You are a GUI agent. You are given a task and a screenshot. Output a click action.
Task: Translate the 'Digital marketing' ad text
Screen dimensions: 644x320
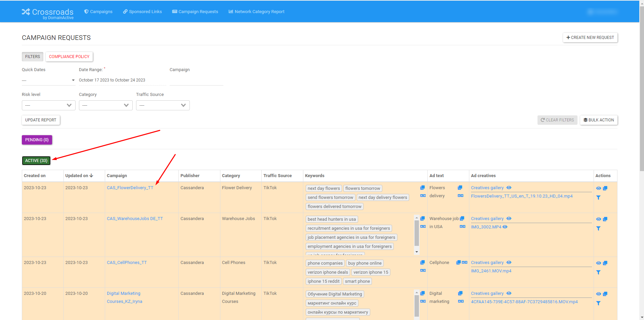click(x=461, y=301)
